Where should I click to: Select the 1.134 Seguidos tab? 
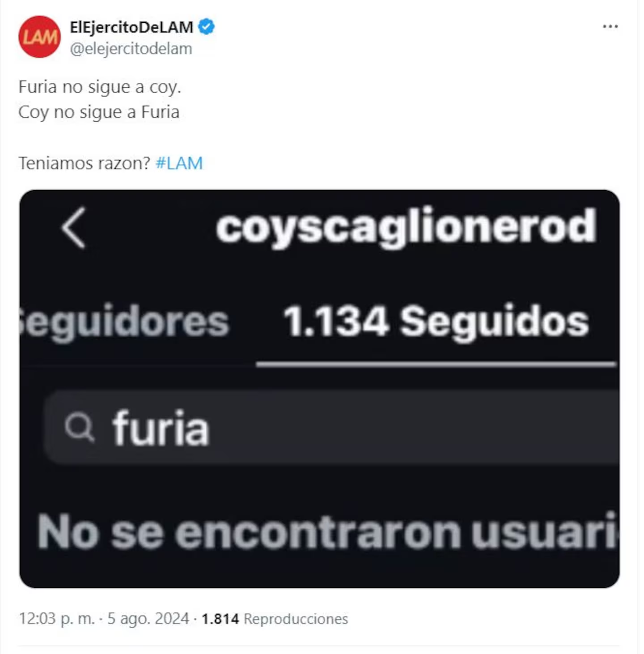click(436, 321)
